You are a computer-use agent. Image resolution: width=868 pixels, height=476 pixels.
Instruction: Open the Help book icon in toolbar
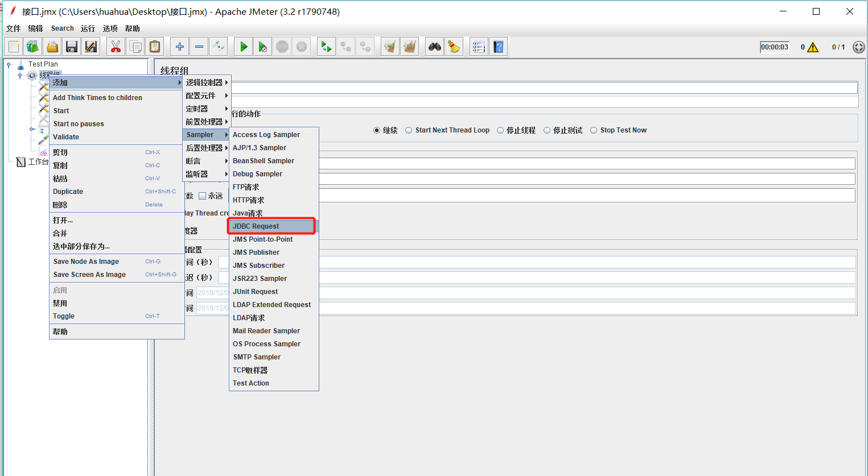tap(499, 47)
